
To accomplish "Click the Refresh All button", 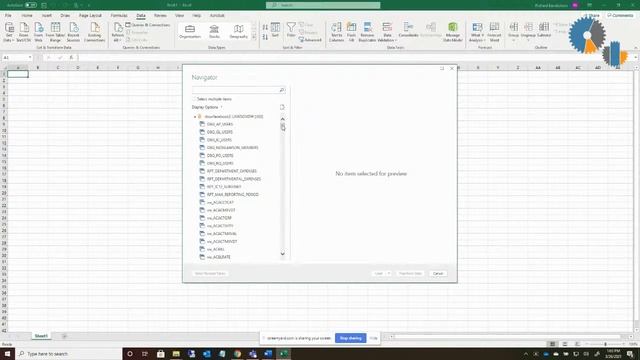I will click(118, 32).
